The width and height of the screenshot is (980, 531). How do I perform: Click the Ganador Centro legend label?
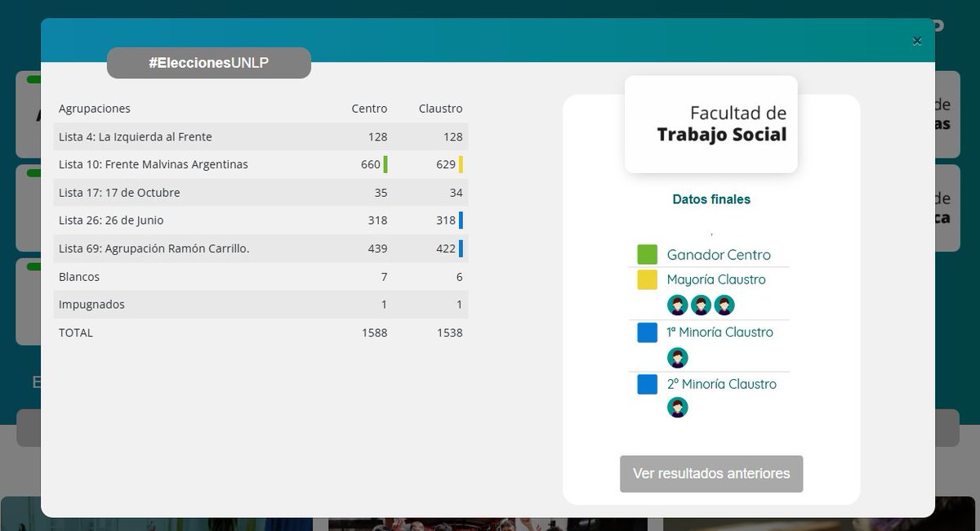(x=719, y=255)
